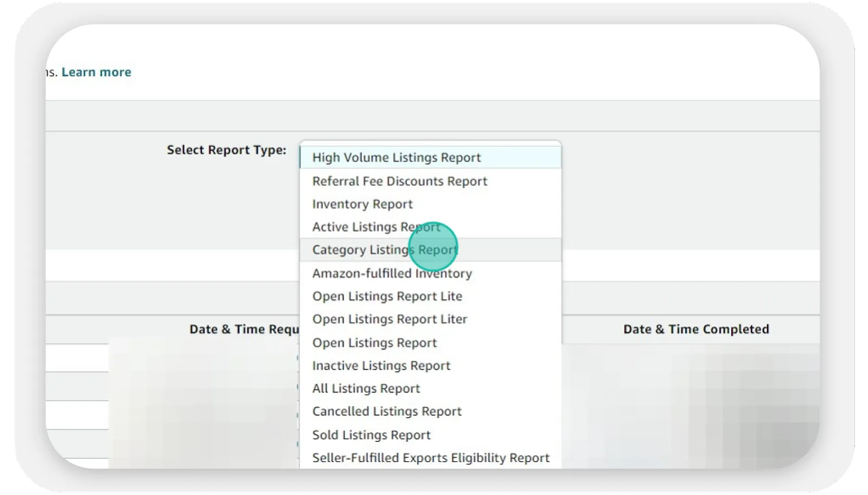Pick Inactive Listings Report option
The height and width of the screenshot is (495, 868).
pyautogui.click(x=381, y=365)
